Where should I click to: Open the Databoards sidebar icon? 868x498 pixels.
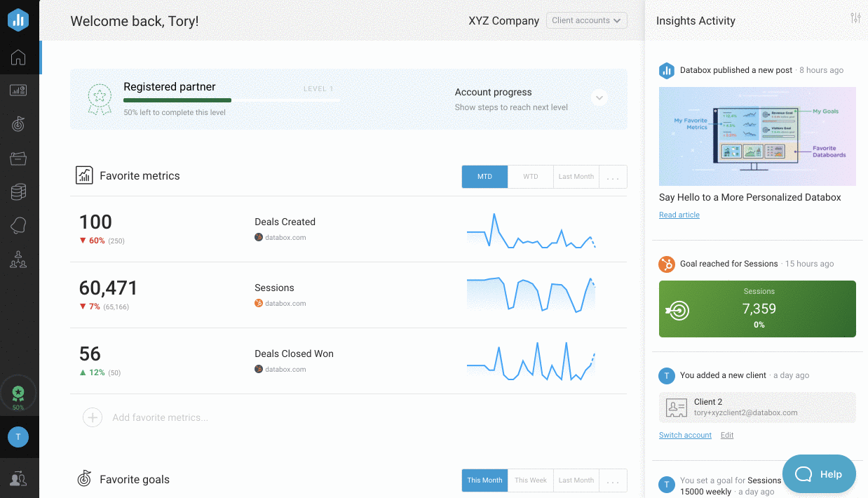coord(18,90)
